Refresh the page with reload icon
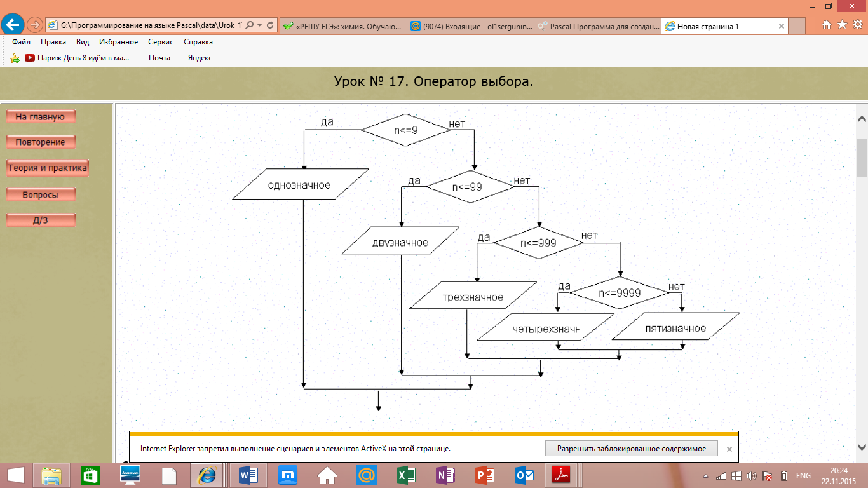Image resolution: width=868 pixels, height=488 pixels. [270, 25]
